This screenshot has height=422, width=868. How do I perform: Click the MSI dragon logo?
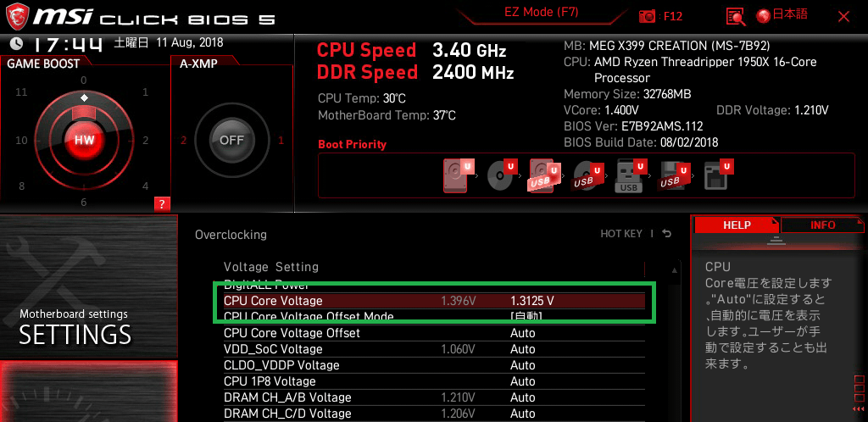click(x=17, y=16)
